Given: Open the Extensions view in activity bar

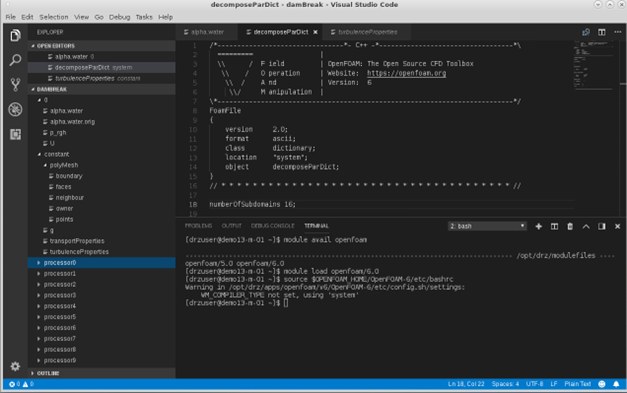Looking at the screenshot, I should pyautogui.click(x=15, y=134).
